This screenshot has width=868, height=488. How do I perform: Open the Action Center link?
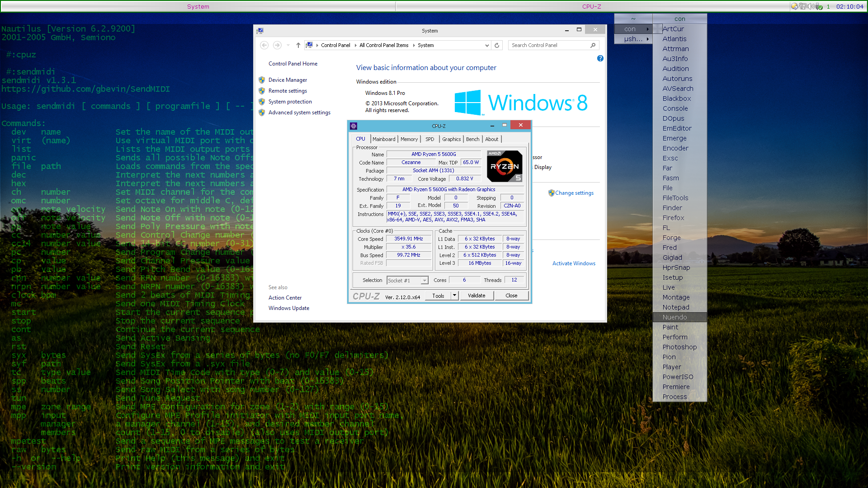[x=285, y=298]
